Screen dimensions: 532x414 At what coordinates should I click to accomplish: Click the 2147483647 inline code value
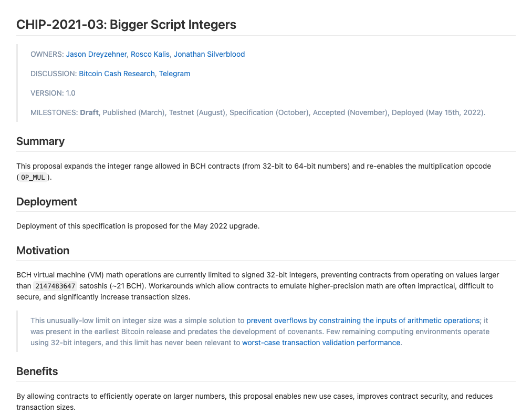point(55,286)
